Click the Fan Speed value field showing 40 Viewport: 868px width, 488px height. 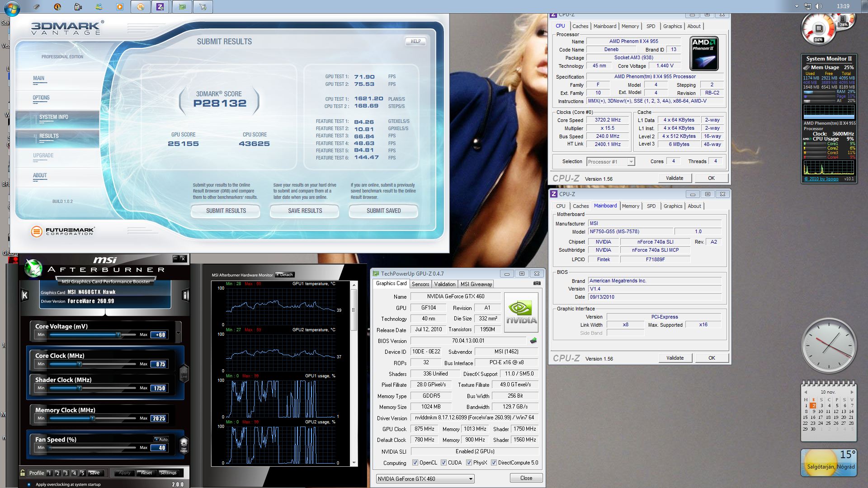click(159, 448)
